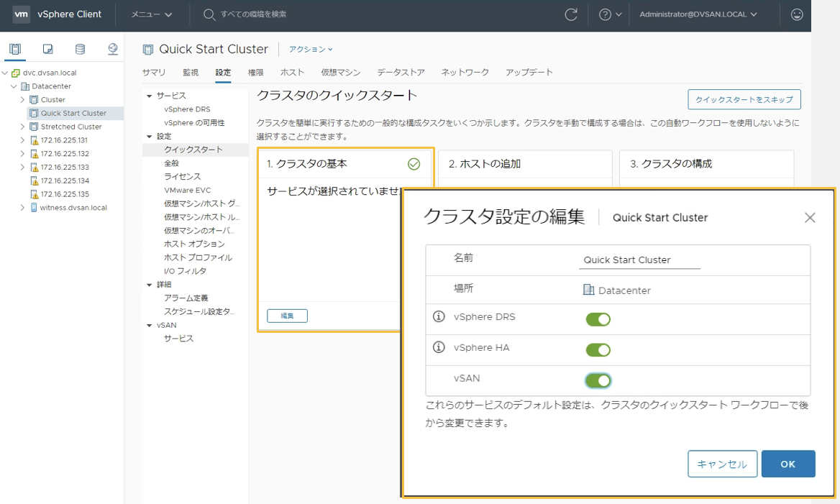
Task: Click the witness.dvsan.local host icon
Action: pyautogui.click(x=34, y=207)
